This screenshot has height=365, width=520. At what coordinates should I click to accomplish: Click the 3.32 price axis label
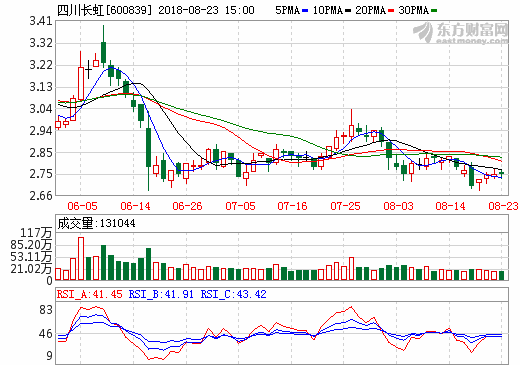click(x=41, y=43)
